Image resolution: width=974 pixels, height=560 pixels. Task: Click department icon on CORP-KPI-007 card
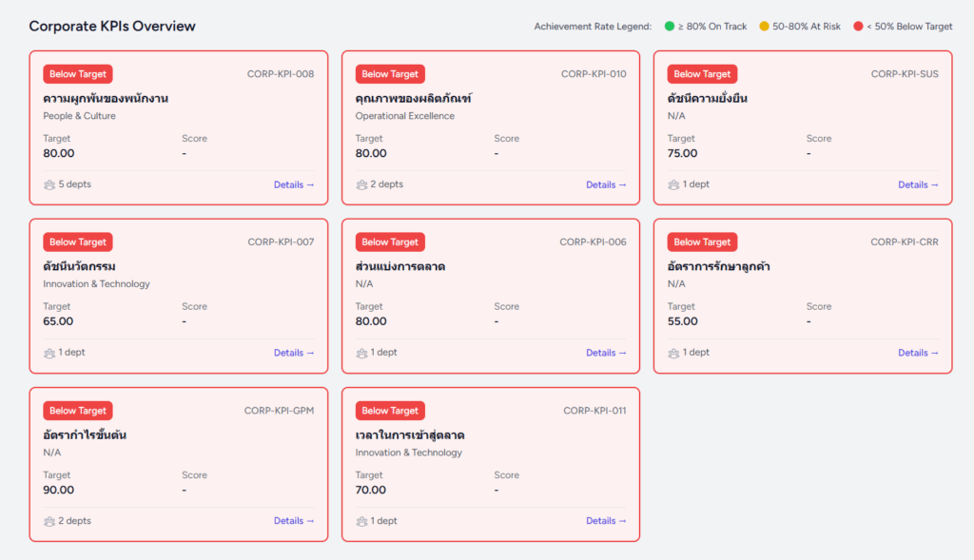click(49, 353)
